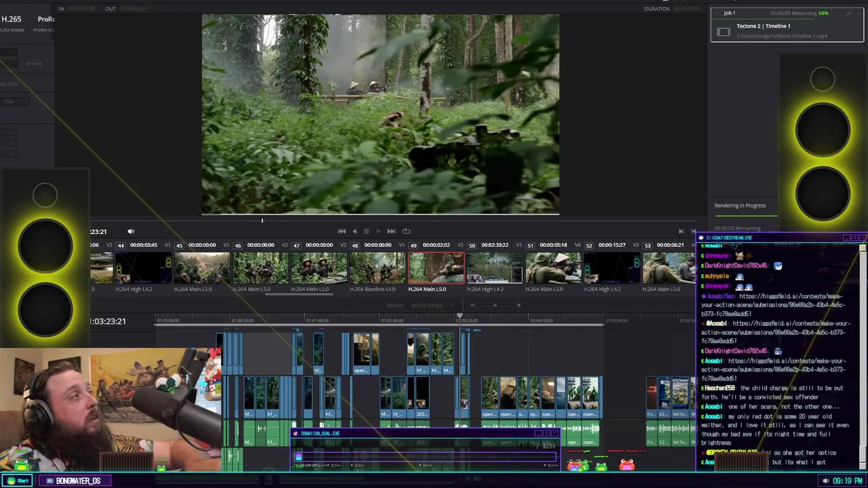Select highlighted clip 49 thumbnail
Screen dimensions: 868x488
click(436, 268)
